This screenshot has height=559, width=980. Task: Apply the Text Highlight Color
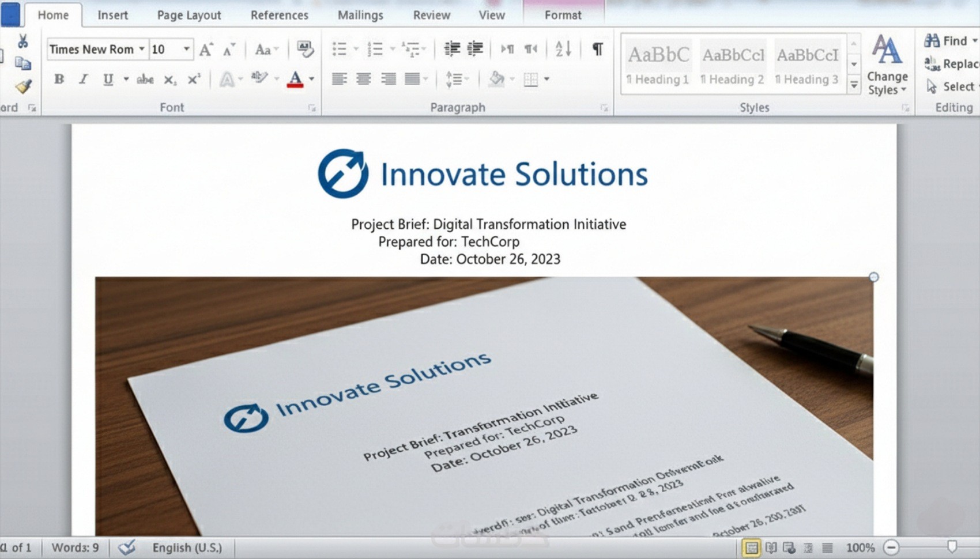point(259,78)
